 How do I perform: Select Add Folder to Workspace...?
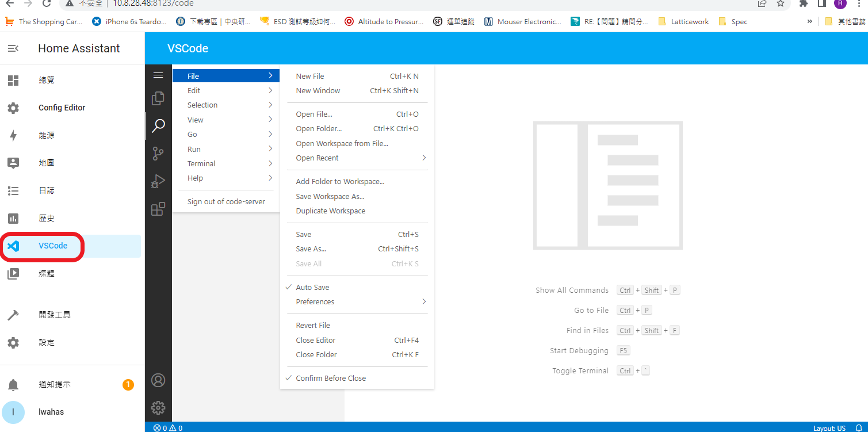pyautogui.click(x=357, y=181)
